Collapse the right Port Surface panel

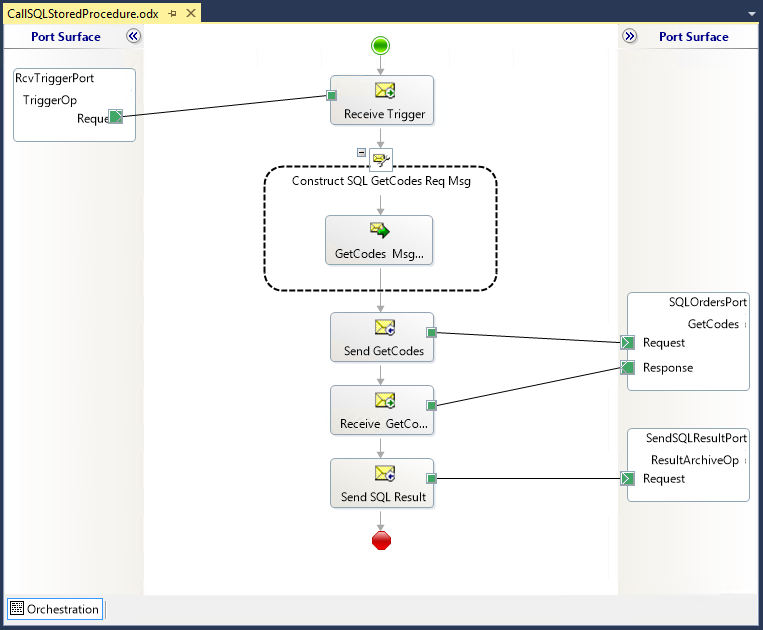(x=629, y=36)
